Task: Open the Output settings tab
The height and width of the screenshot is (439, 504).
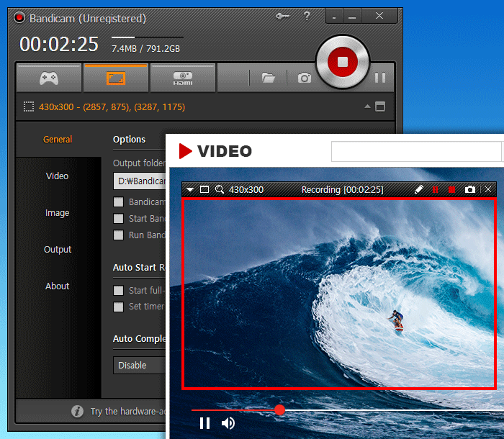Action: click(x=58, y=250)
